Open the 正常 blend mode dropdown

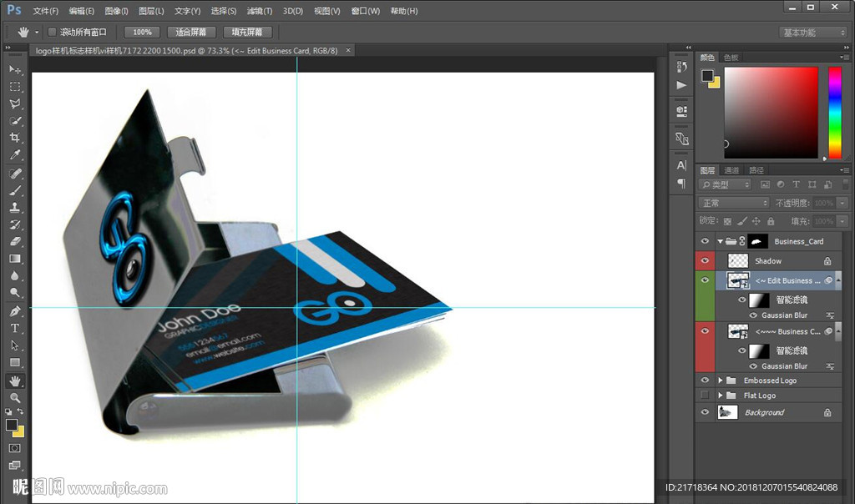(x=734, y=204)
